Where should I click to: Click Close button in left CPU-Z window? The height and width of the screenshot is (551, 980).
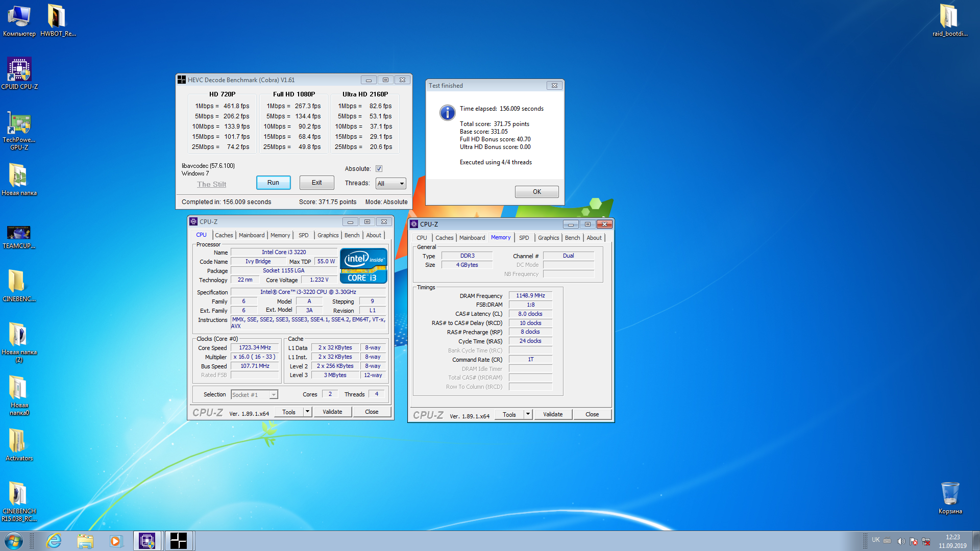point(372,412)
